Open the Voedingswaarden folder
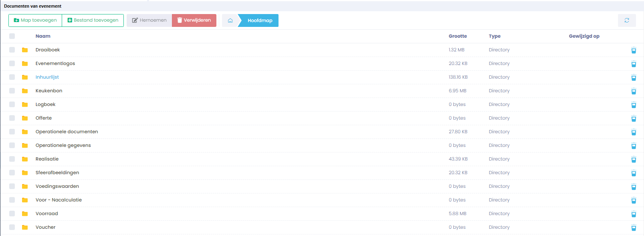644x236 pixels. tap(57, 186)
